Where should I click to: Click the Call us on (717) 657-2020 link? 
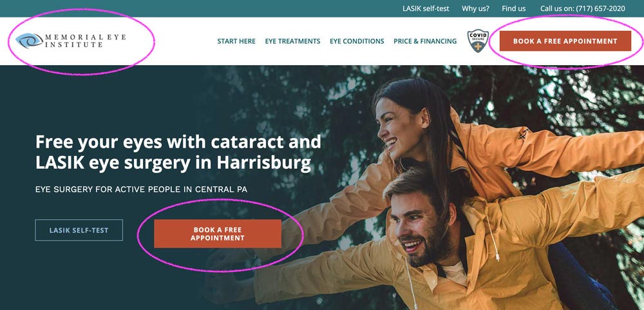(582, 8)
